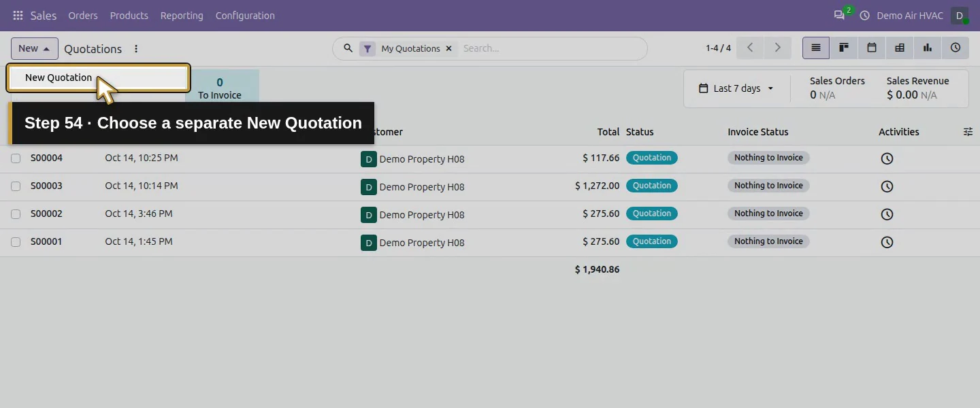Switch to graph view

928,48
